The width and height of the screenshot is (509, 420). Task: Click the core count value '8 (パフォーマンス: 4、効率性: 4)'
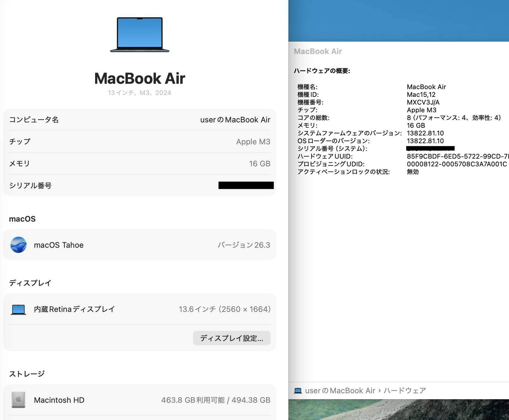coord(454,118)
